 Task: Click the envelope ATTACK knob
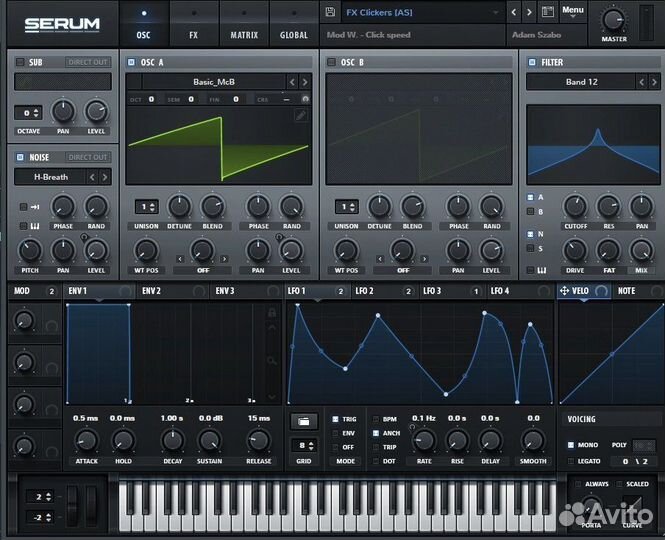tap(87, 441)
